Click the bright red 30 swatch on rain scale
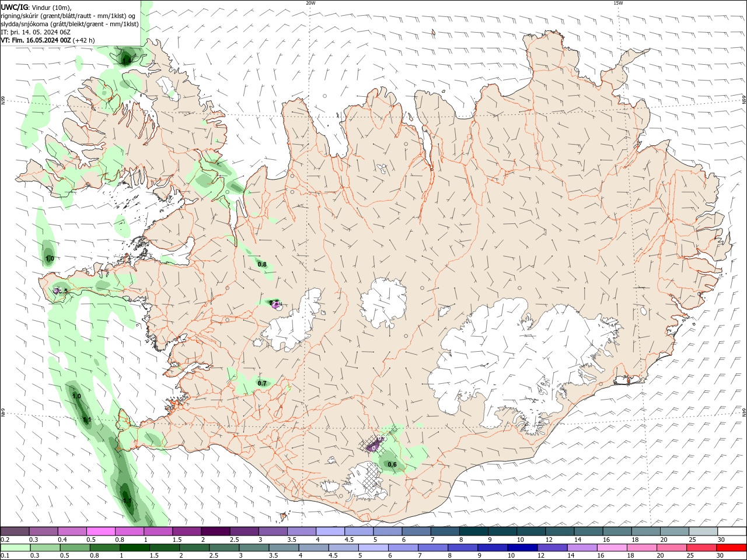The width and height of the screenshot is (747, 560). (732, 548)
